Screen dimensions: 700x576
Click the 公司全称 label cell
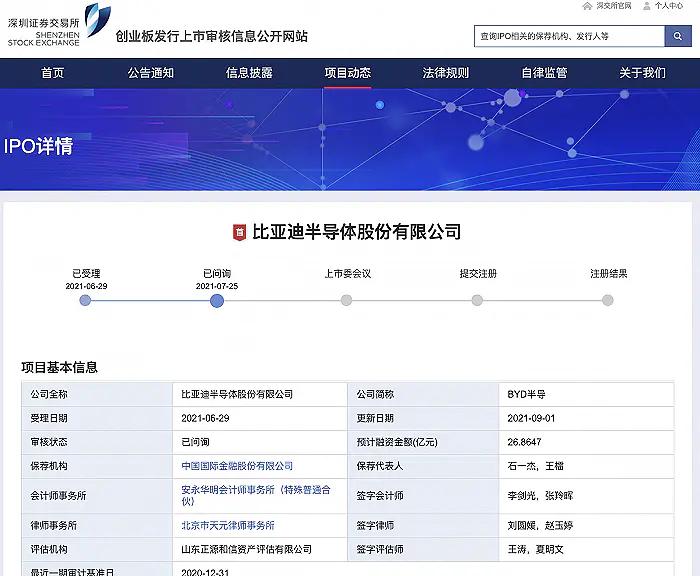click(x=97, y=395)
